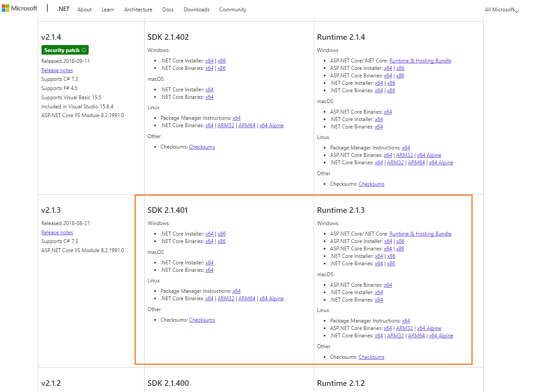Click the green Security patch badge
The height and width of the screenshot is (392, 557).
coord(65,50)
